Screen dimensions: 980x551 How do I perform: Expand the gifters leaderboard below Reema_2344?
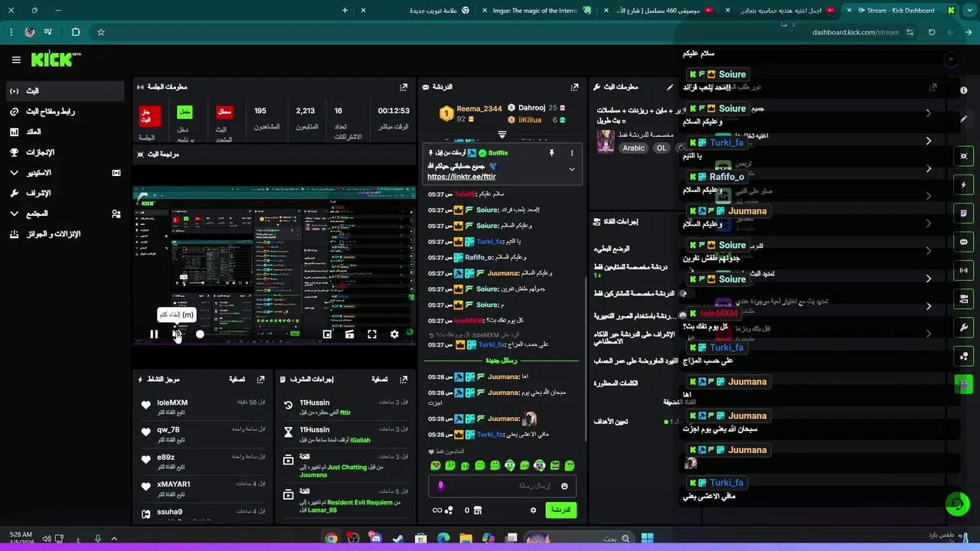502,134
